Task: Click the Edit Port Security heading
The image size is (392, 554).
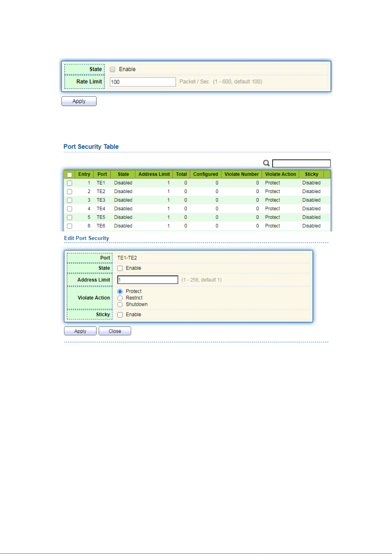Action: (86, 238)
